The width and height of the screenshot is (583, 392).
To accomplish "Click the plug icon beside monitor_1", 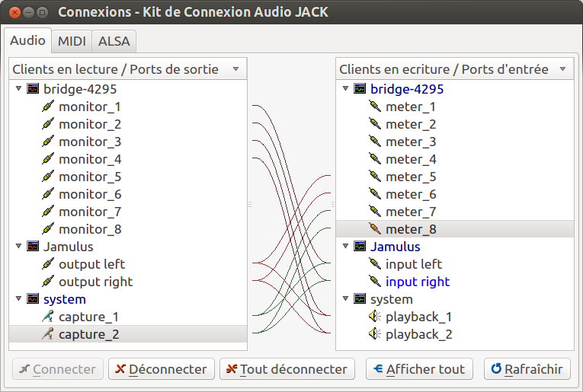I will [49, 107].
